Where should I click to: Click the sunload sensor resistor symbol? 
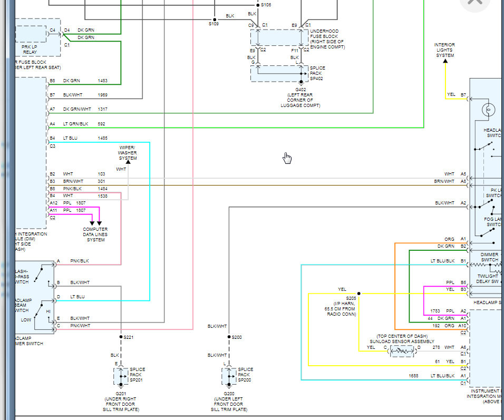pyautogui.click(x=402, y=351)
